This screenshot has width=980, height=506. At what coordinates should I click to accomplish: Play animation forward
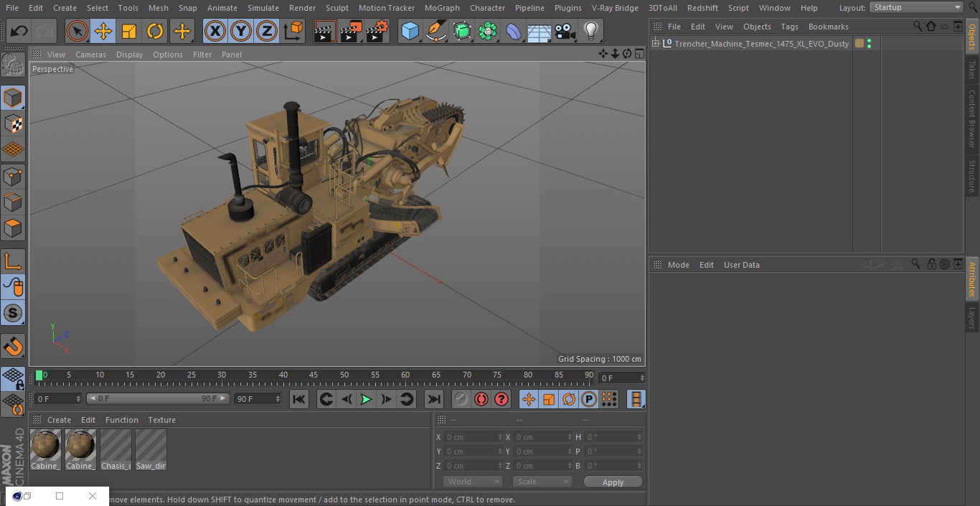pos(366,399)
